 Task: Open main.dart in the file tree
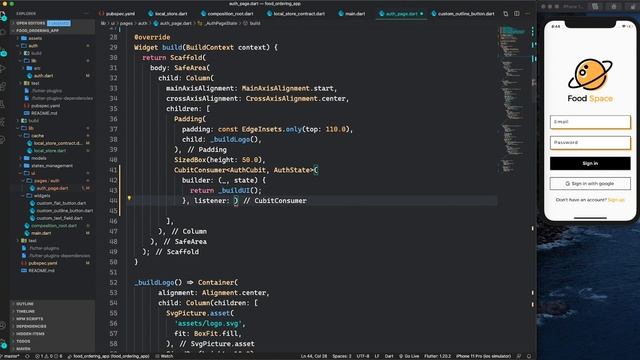click(41, 233)
